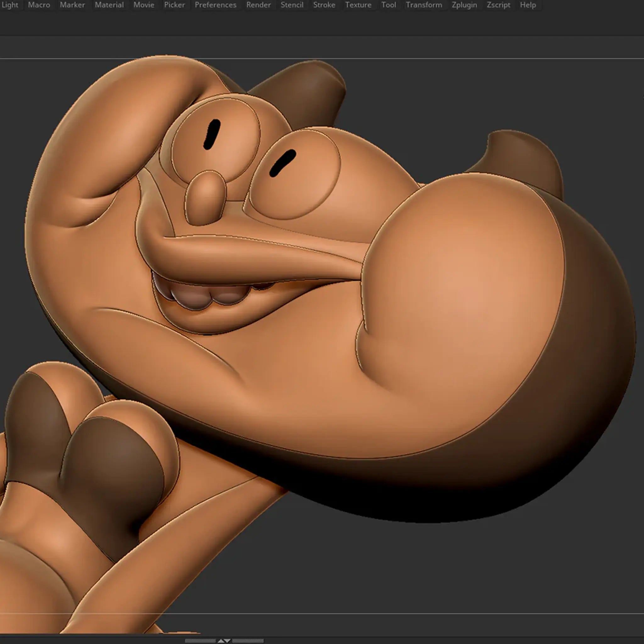Open the Texture menu
Image resolution: width=644 pixels, height=644 pixels.
pyautogui.click(x=358, y=5)
